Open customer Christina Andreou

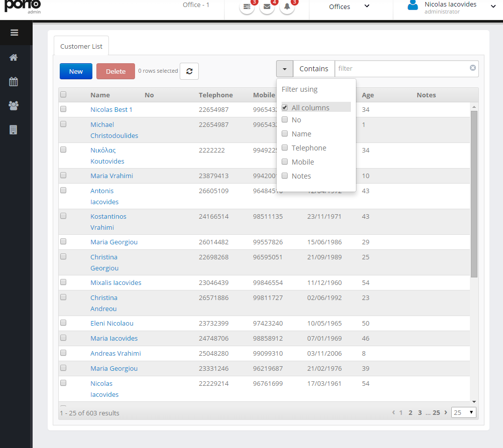click(x=103, y=303)
